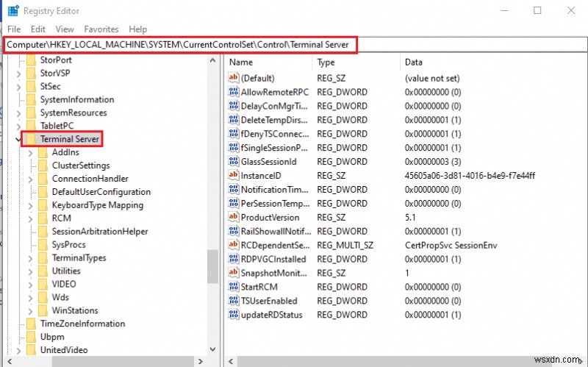Click the SnapshotMonit... string icon

pos(233,272)
